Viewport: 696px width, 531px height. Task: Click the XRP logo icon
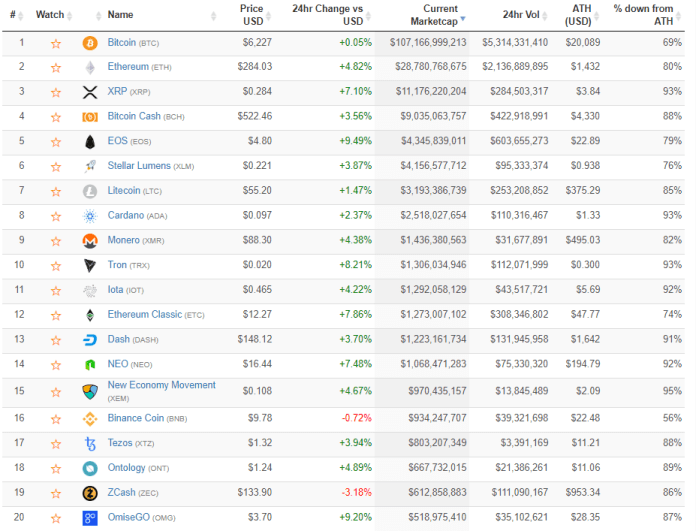point(90,92)
